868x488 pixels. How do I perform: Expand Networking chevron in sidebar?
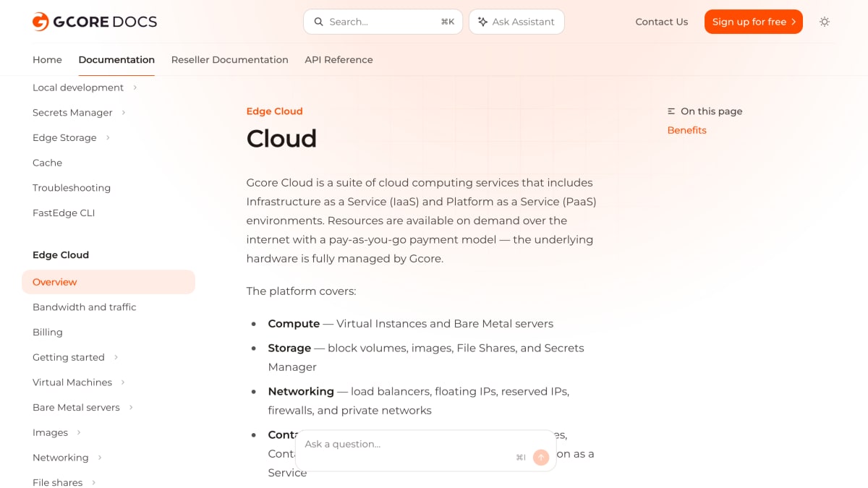pyautogui.click(x=100, y=458)
